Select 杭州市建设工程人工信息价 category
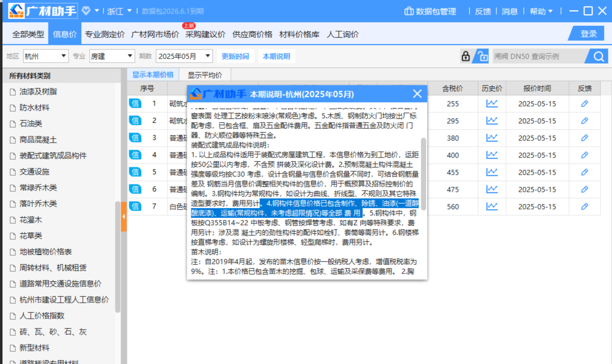This screenshot has width=612, height=364. [x=64, y=300]
